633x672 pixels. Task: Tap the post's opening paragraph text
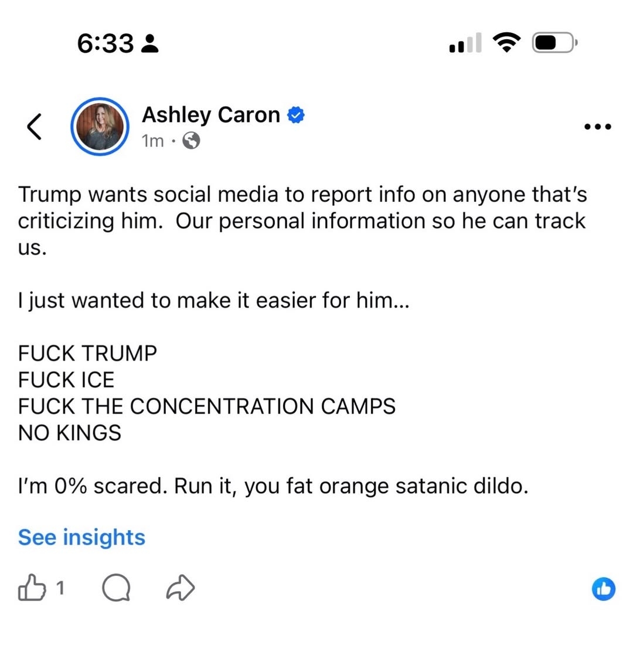(302, 220)
